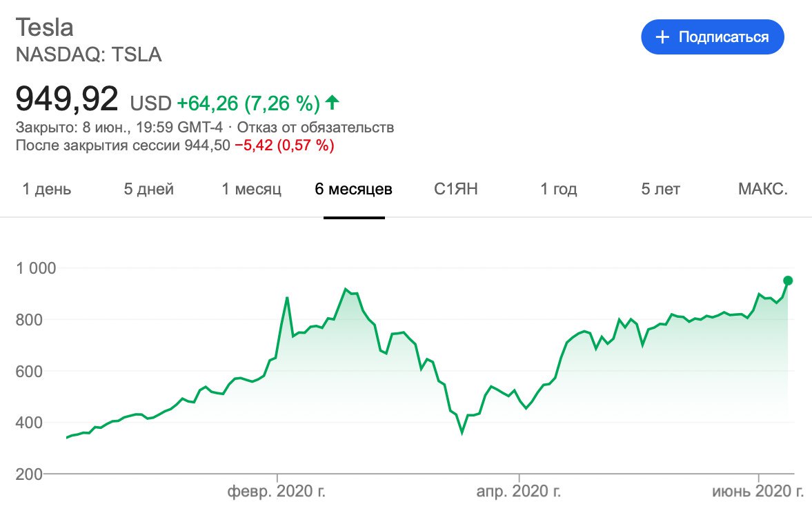Click the 949,92 stock price value

67,100
